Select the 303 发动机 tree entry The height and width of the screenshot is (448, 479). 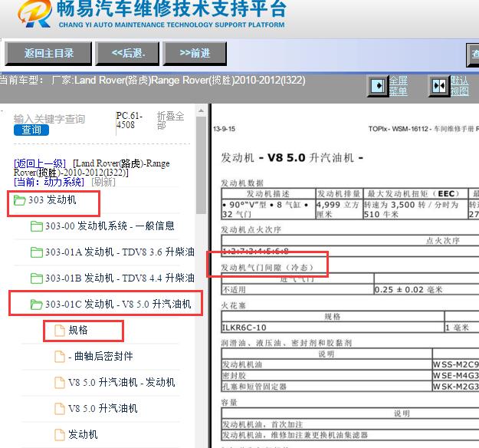click(52, 200)
